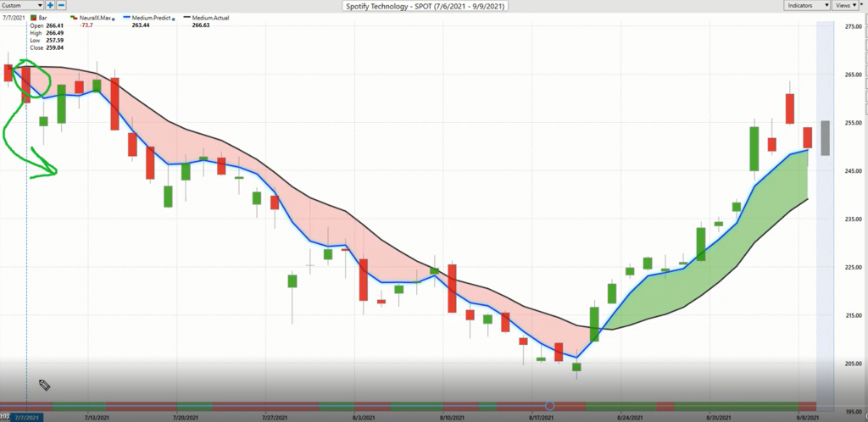Click the NeuralX.Max value -73.7
The height and width of the screenshot is (422, 868).
86,25
